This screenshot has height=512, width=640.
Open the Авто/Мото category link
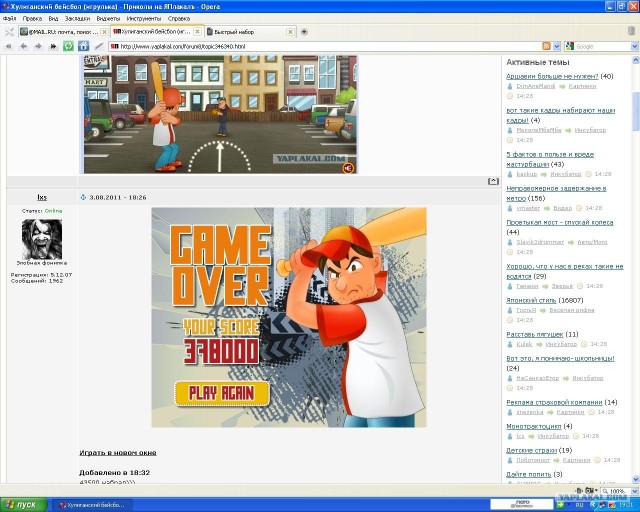[x=592, y=242]
